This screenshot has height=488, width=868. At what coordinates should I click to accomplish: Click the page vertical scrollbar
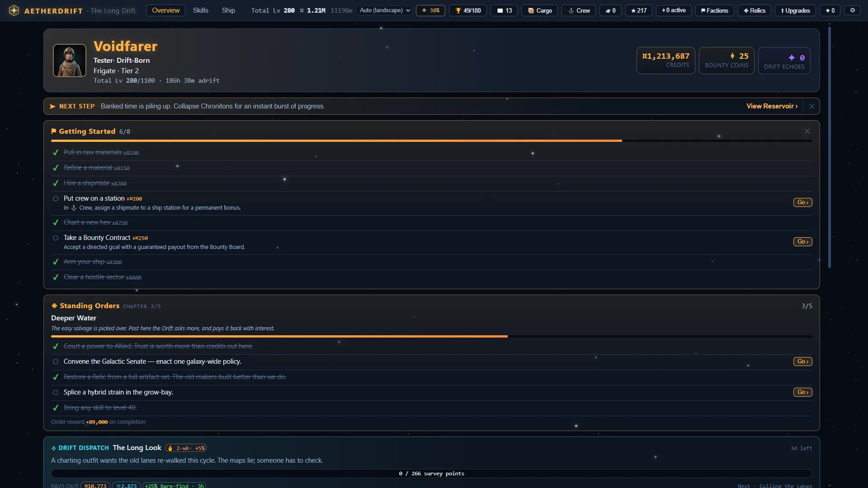[830, 147]
